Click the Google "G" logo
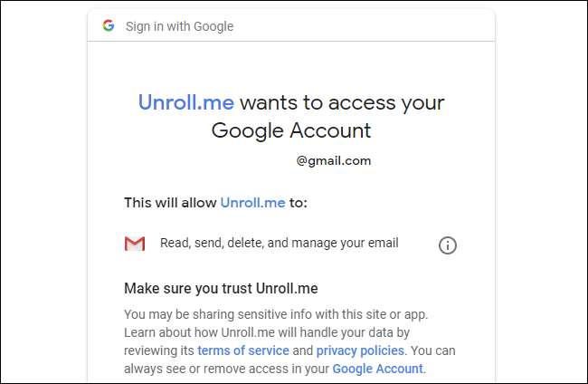 pos(109,26)
